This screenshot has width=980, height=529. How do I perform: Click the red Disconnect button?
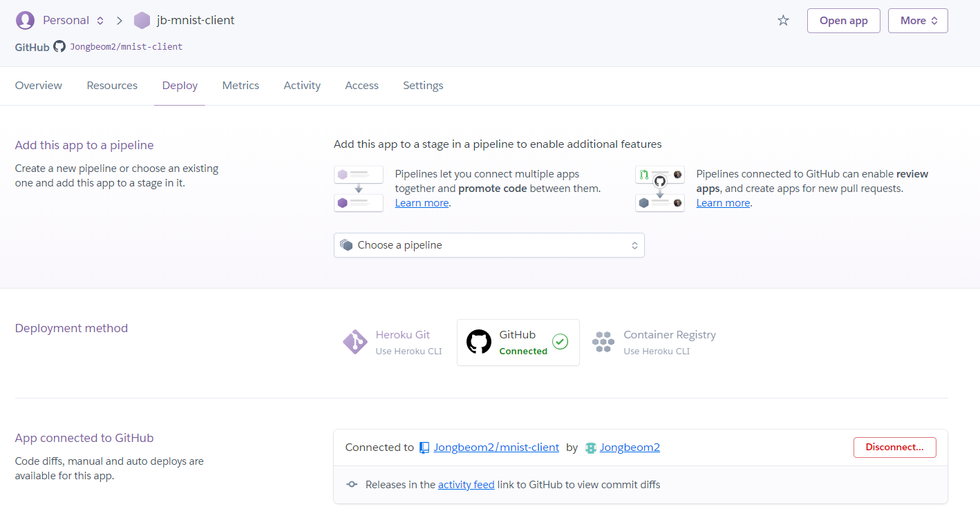(x=895, y=448)
